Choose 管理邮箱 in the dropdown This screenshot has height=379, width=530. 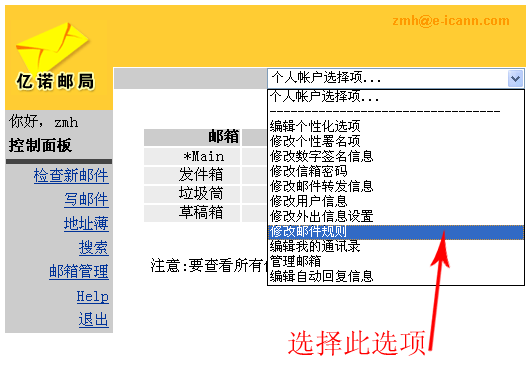[x=395, y=261]
